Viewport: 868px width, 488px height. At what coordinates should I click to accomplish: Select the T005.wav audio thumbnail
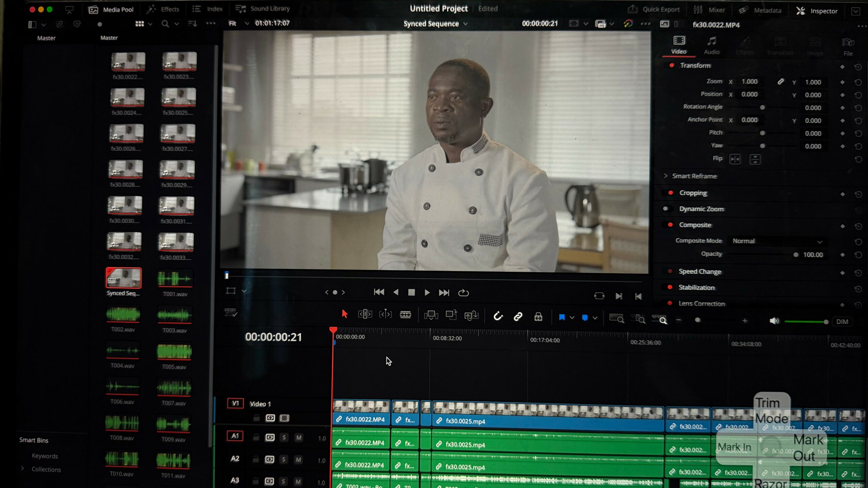tap(174, 352)
